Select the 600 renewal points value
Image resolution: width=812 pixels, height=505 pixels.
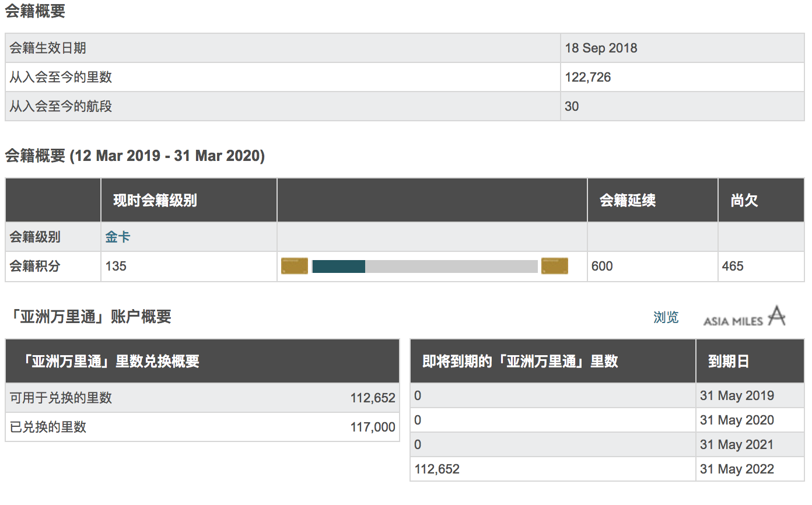point(602,266)
